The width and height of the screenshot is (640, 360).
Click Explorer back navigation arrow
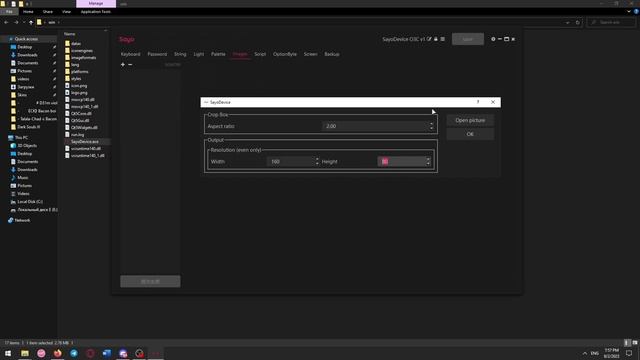pyautogui.click(x=7, y=22)
